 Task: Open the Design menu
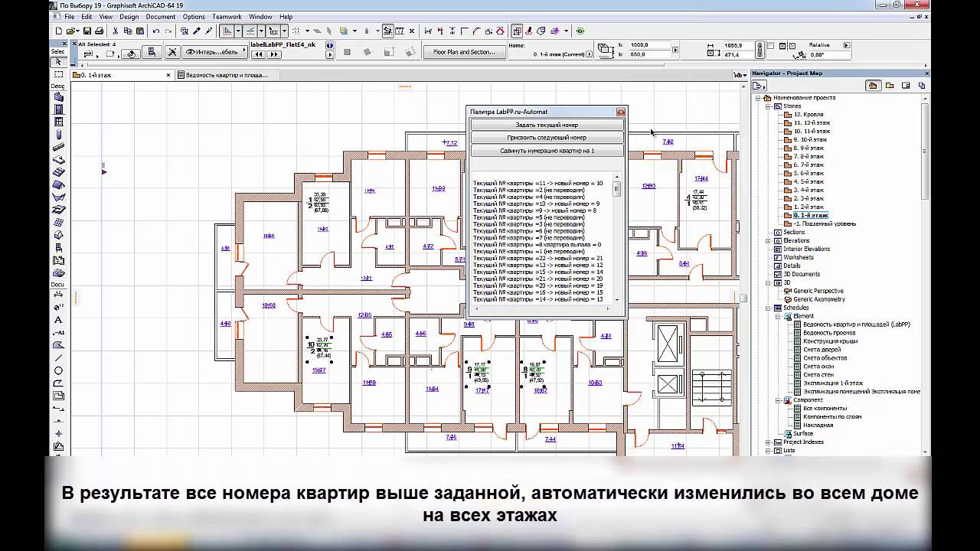coord(129,16)
